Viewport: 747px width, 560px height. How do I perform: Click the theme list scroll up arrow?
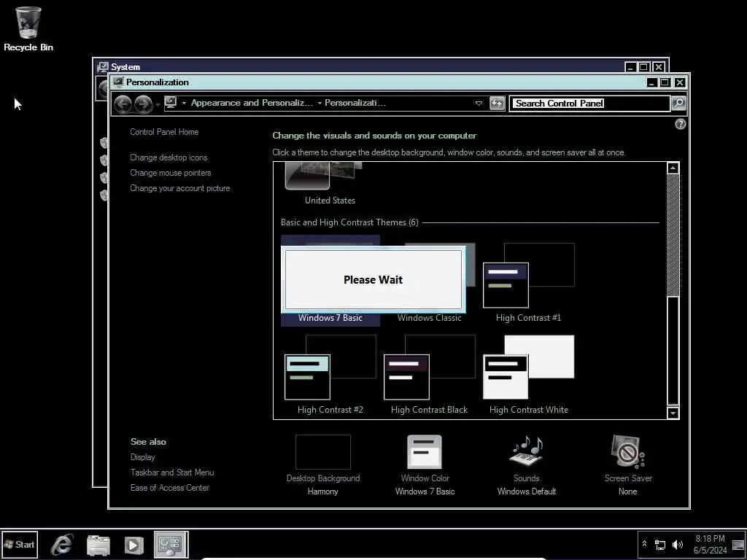point(673,168)
